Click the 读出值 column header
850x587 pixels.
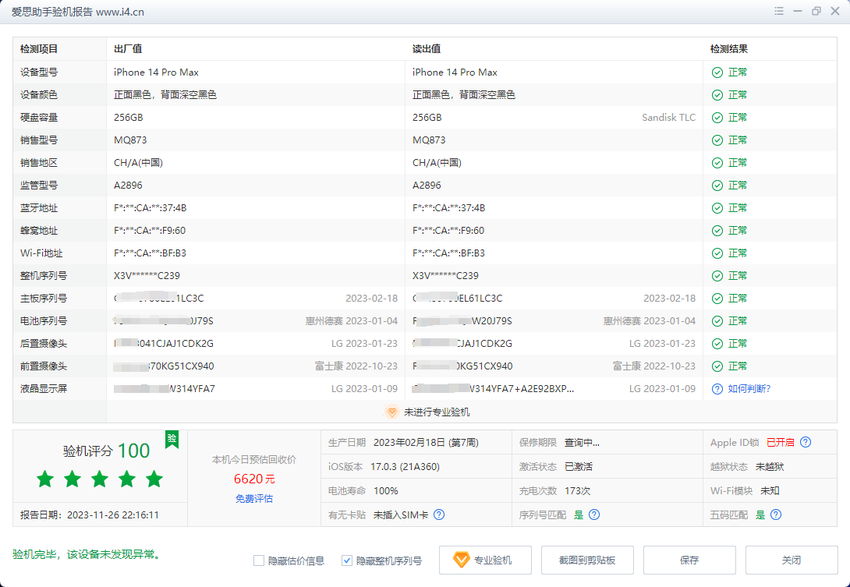(x=426, y=49)
